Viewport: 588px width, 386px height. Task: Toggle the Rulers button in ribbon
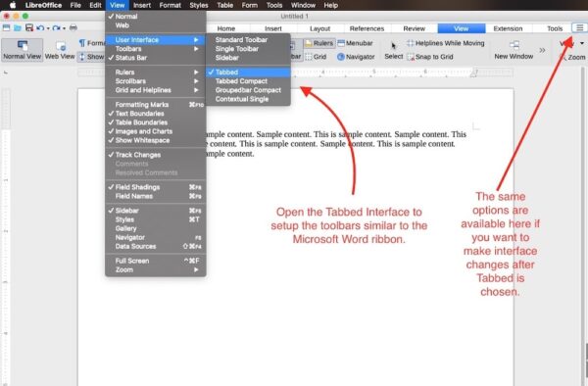318,43
